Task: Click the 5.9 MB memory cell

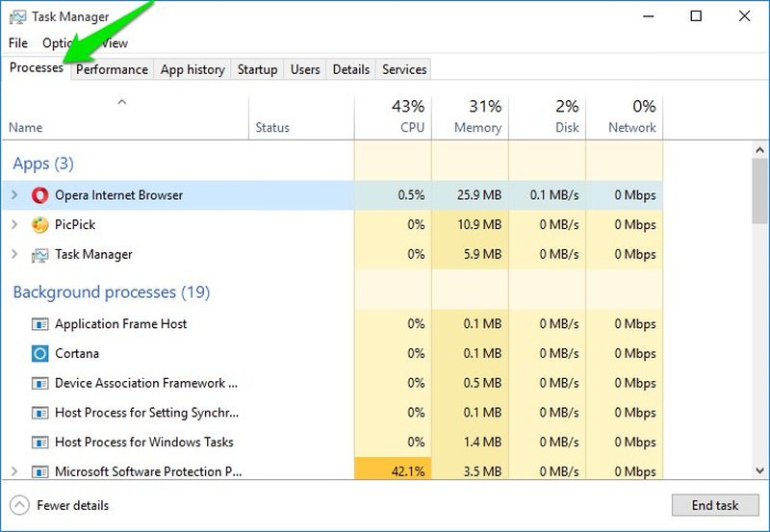Action: pyautogui.click(x=471, y=254)
